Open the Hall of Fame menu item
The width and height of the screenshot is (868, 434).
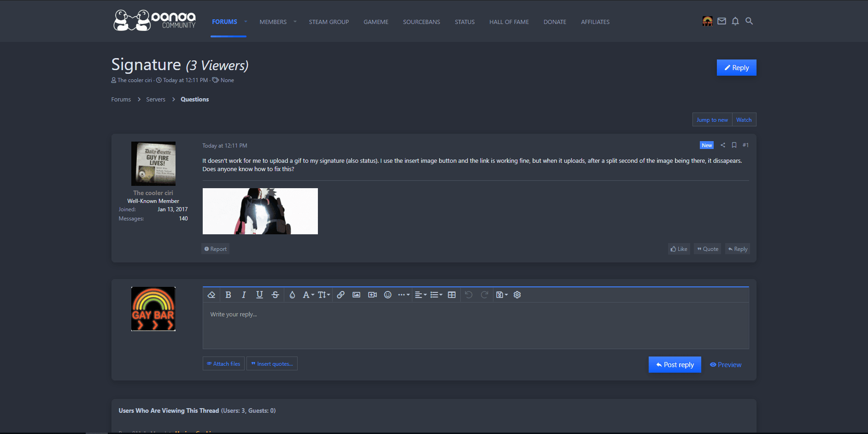tap(509, 22)
